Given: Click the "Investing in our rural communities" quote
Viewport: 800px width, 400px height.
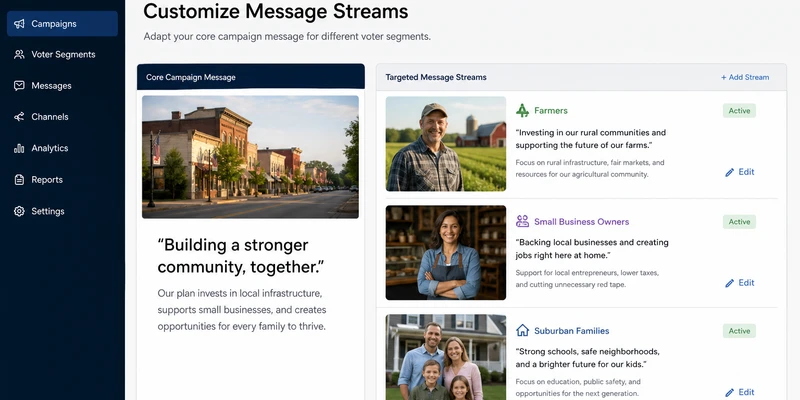Looking at the screenshot, I should (590, 139).
